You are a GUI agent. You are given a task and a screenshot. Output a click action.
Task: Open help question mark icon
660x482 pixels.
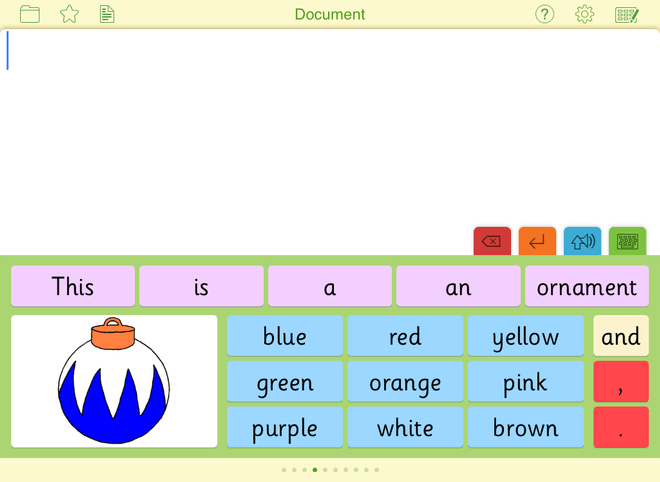(x=544, y=14)
